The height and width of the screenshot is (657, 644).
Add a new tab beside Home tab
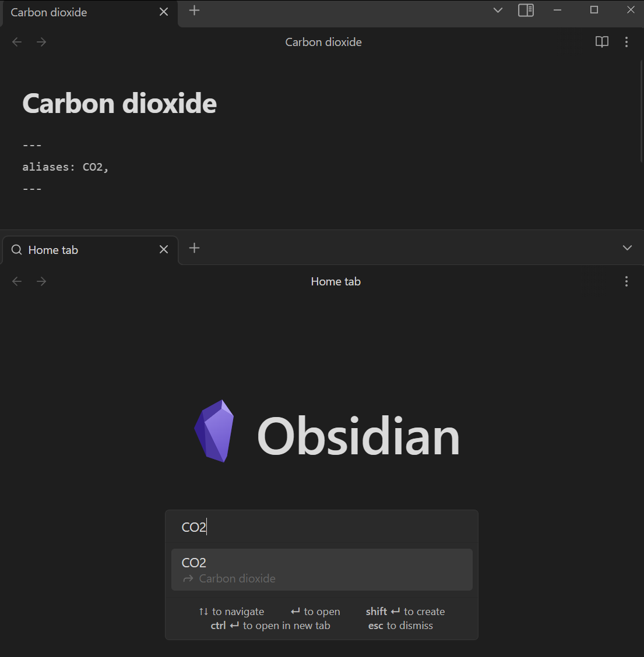pyautogui.click(x=194, y=248)
